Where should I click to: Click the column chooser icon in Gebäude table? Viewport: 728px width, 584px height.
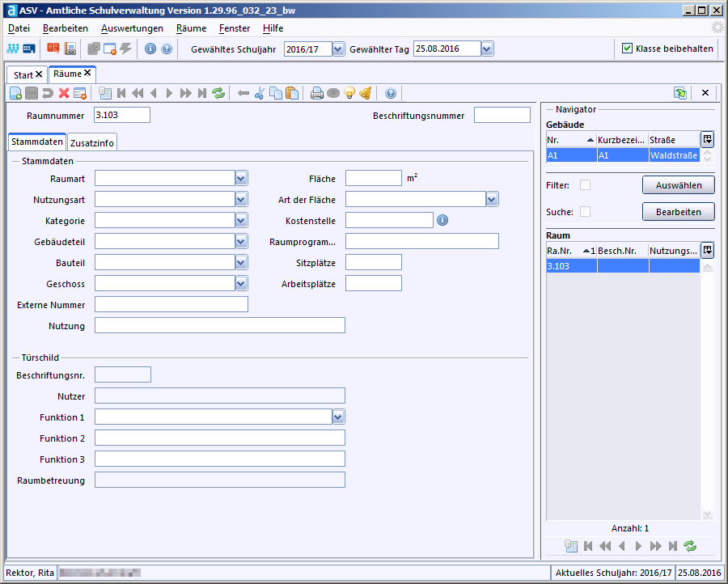708,139
